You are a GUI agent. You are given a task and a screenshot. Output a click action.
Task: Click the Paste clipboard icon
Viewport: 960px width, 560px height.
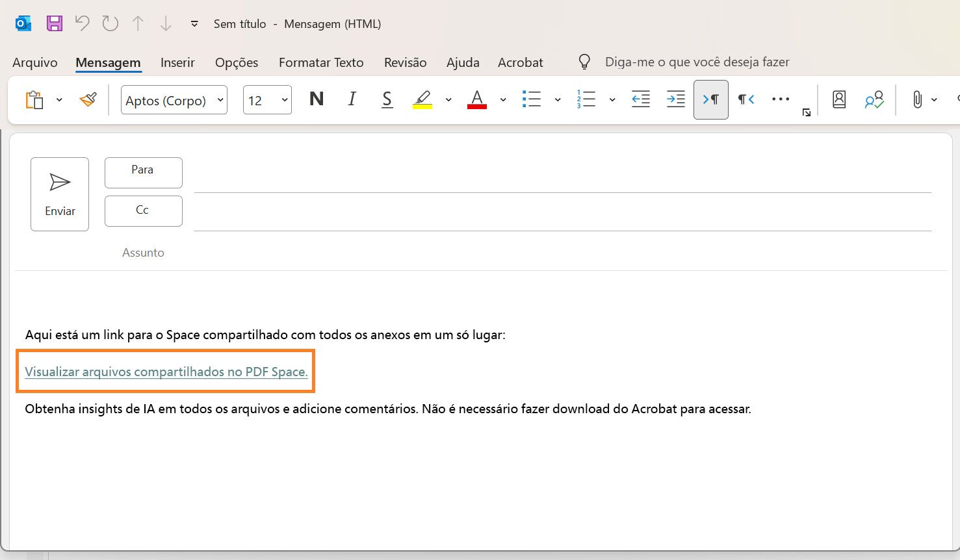pos(34,100)
